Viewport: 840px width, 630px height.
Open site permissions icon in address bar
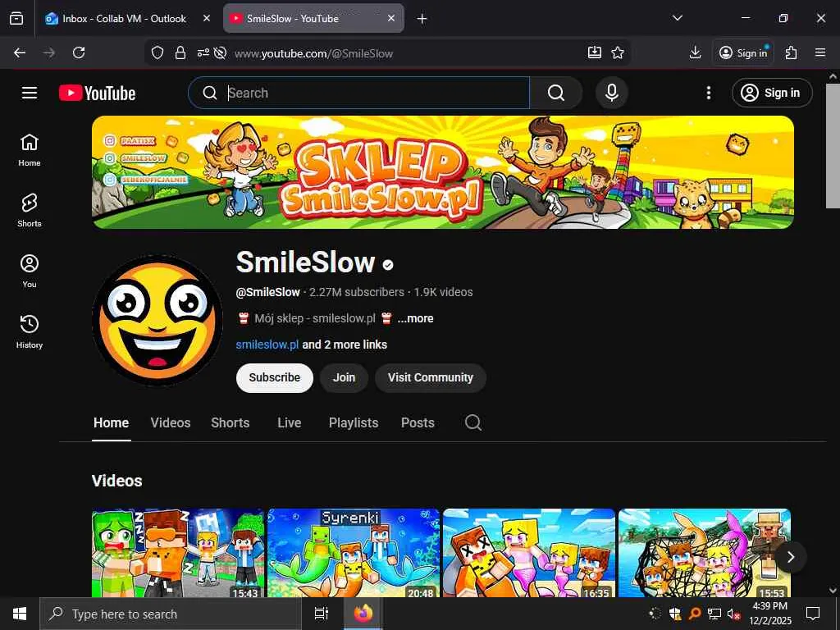[x=203, y=52]
